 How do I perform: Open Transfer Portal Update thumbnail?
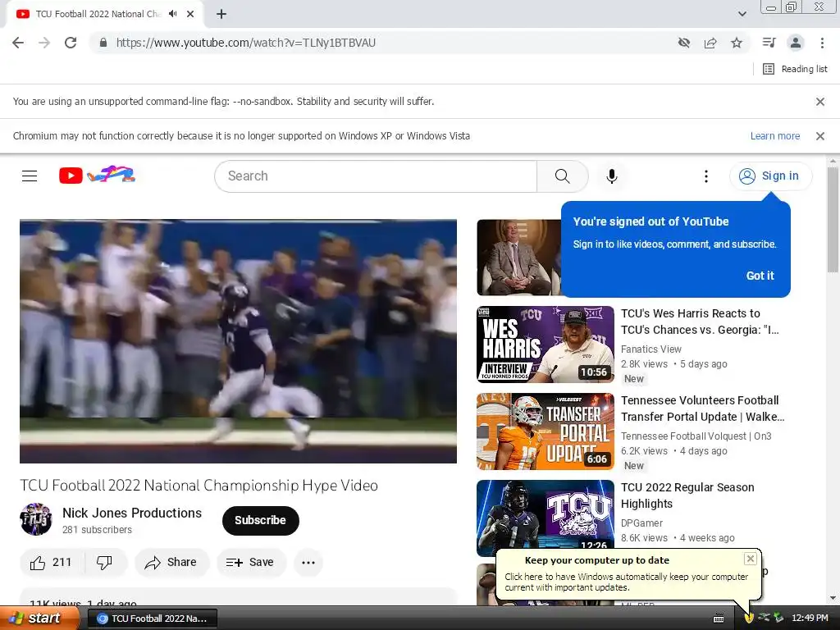[x=546, y=431]
